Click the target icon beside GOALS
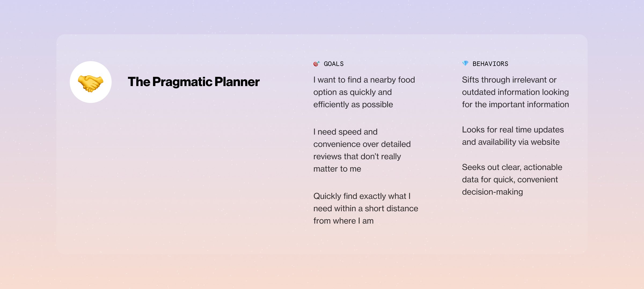The image size is (644, 289). 317,64
